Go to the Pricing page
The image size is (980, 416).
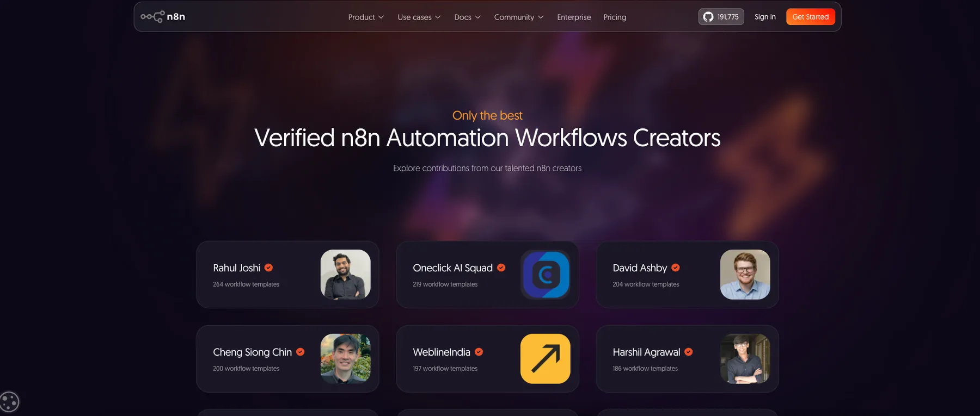[615, 17]
